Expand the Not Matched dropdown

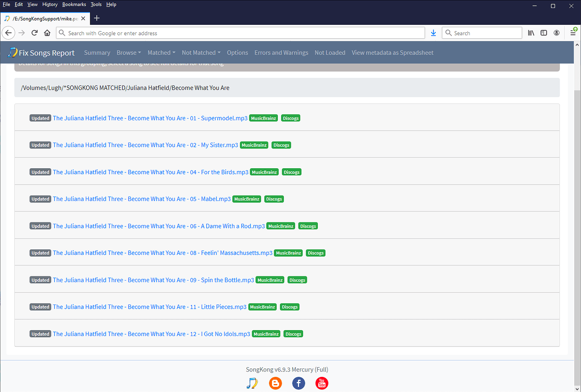(201, 53)
